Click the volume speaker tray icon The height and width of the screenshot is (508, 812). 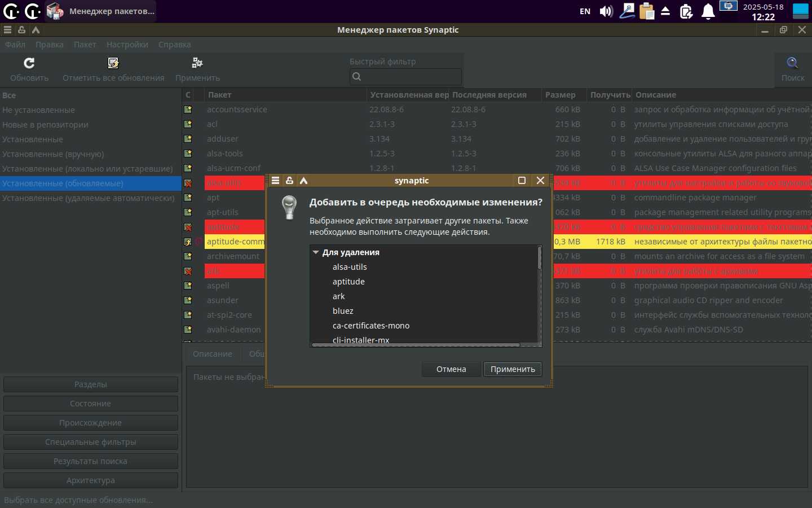click(x=606, y=11)
